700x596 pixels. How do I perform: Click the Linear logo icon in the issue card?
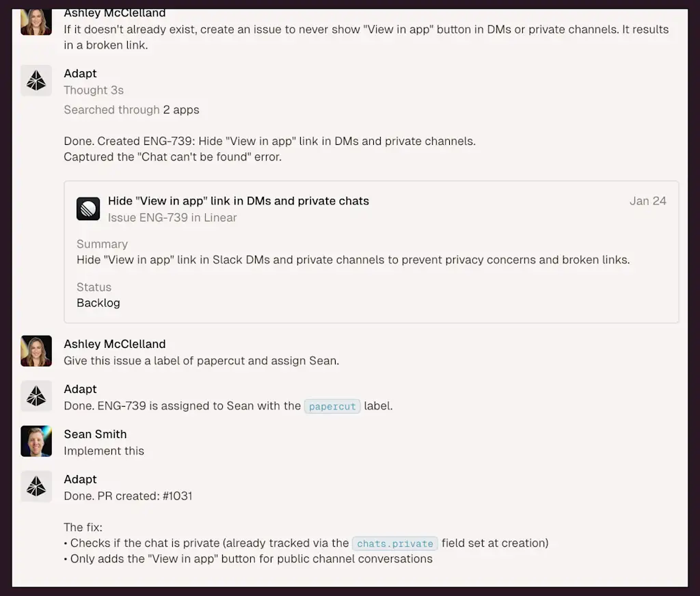pos(88,208)
